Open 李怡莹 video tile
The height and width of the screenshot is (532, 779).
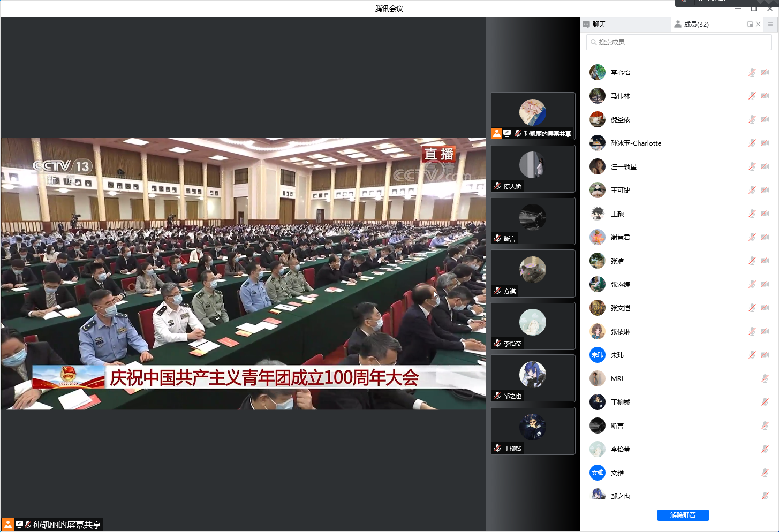pos(533,325)
